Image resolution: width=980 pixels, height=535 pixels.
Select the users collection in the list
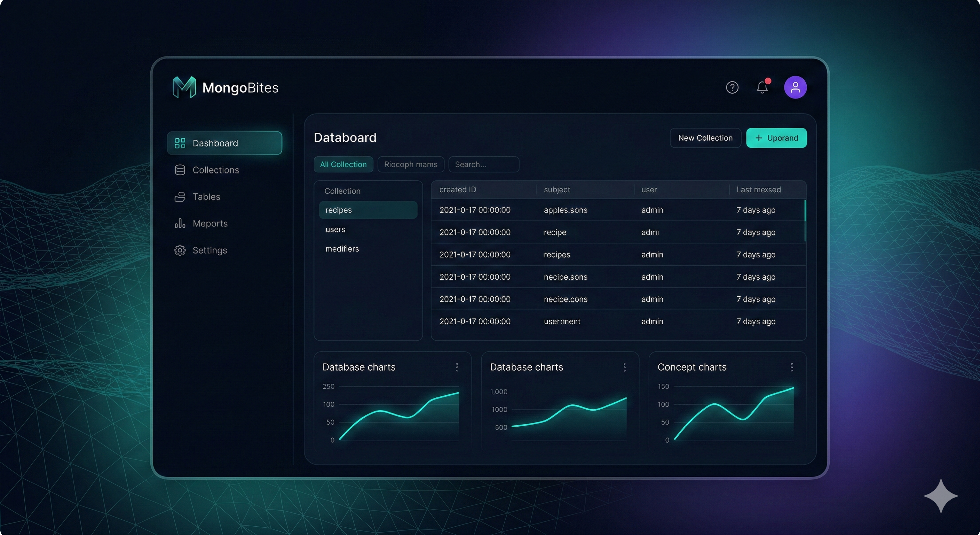pyautogui.click(x=335, y=229)
